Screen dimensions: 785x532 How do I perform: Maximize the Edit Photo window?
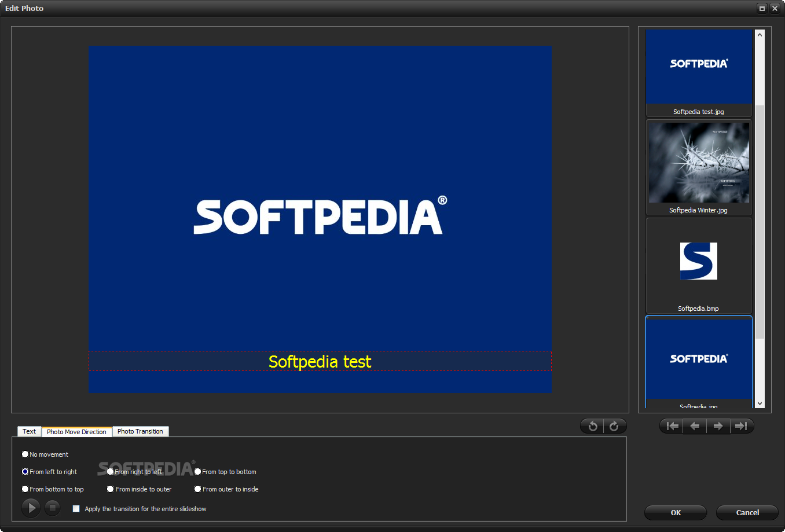(762, 8)
